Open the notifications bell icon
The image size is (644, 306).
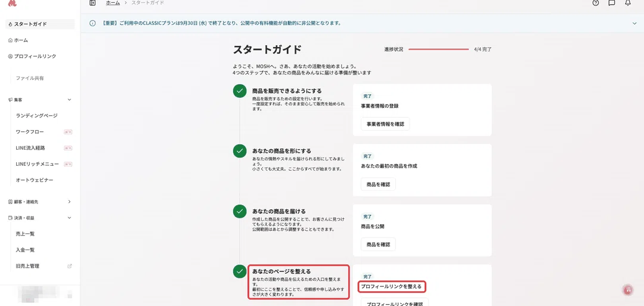pyautogui.click(x=627, y=3)
